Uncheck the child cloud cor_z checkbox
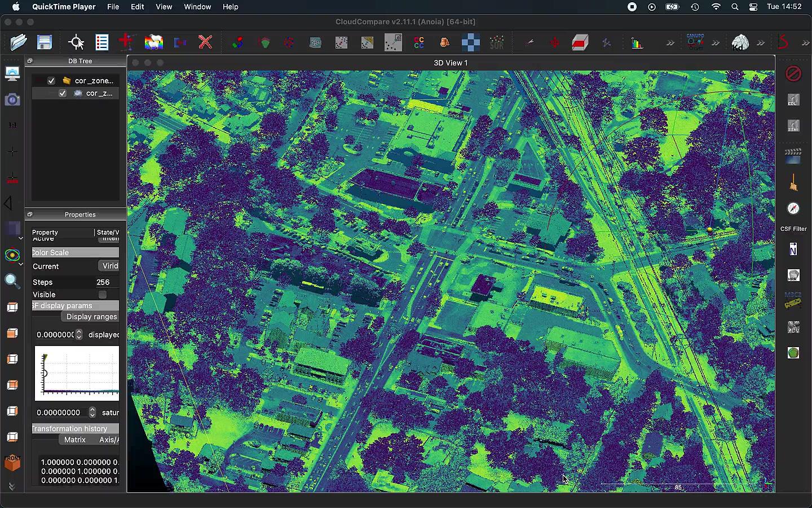 63,93
